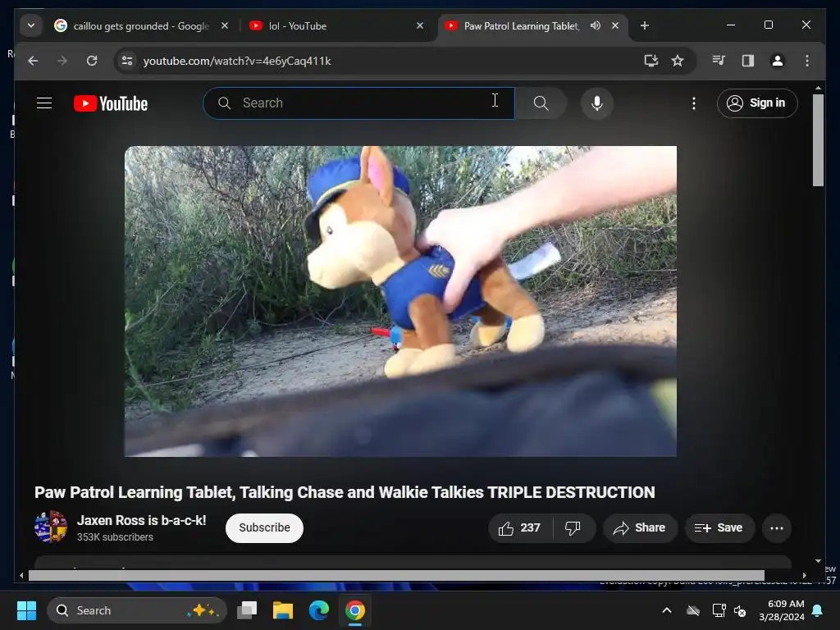
Task: Reload the current page
Action: [x=92, y=61]
